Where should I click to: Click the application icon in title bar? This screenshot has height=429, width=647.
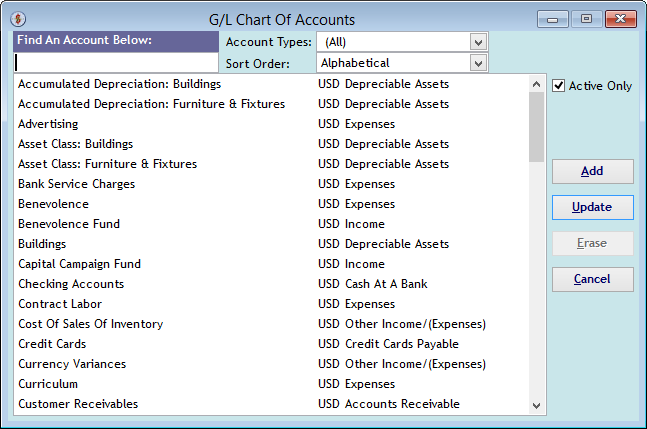pos(18,19)
